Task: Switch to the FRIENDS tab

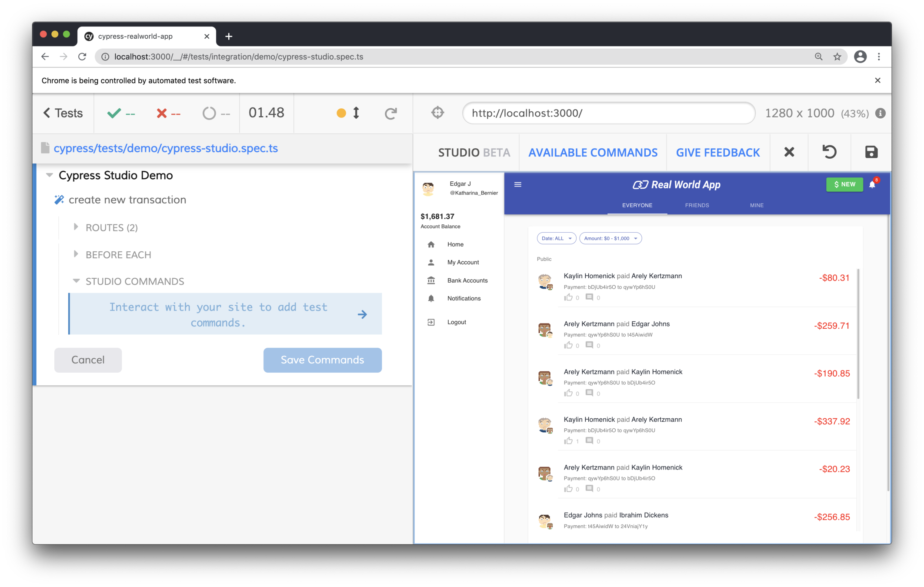Action: (697, 205)
